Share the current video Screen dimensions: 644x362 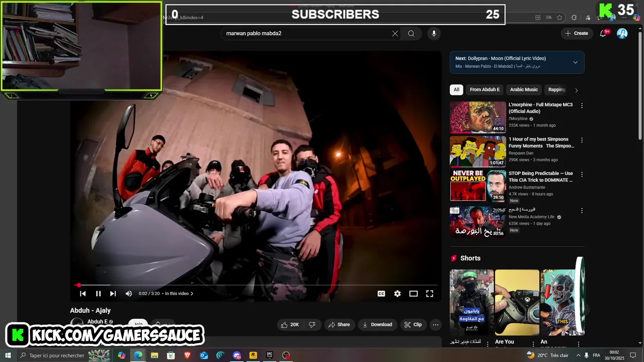point(339,325)
